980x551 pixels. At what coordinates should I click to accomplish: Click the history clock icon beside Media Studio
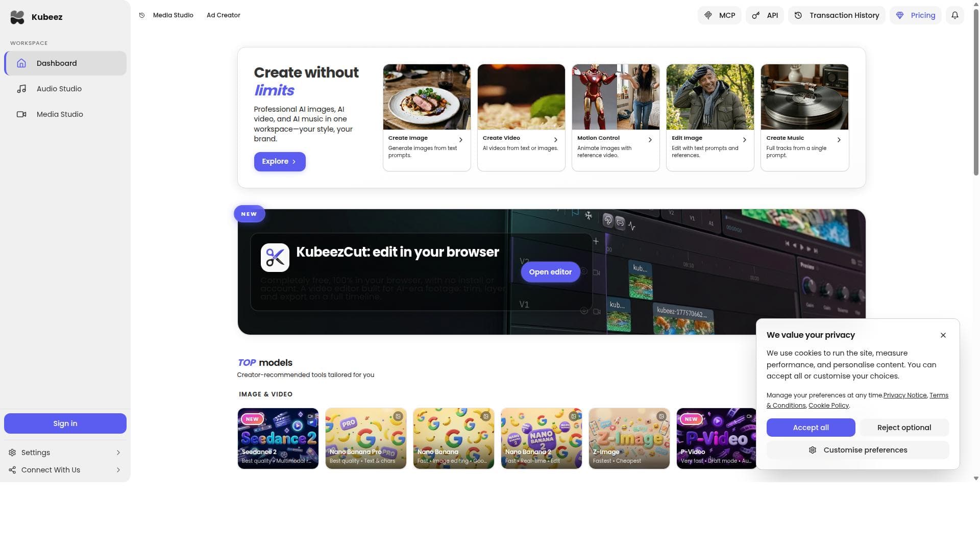[142, 15]
